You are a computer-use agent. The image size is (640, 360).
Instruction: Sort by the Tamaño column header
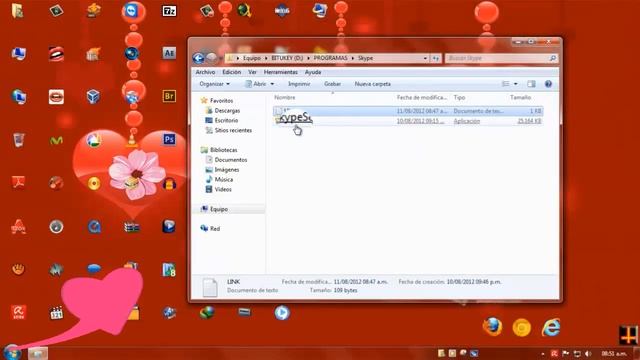pyautogui.click(x=520, y=98)
